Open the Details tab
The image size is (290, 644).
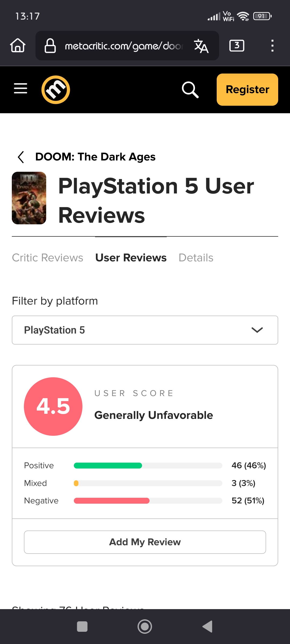tap(196, 258)
